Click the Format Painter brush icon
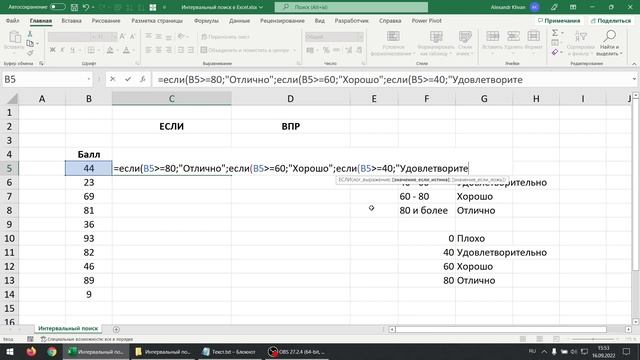The height and width of the screenshot is (360, 640). (30, 53)
